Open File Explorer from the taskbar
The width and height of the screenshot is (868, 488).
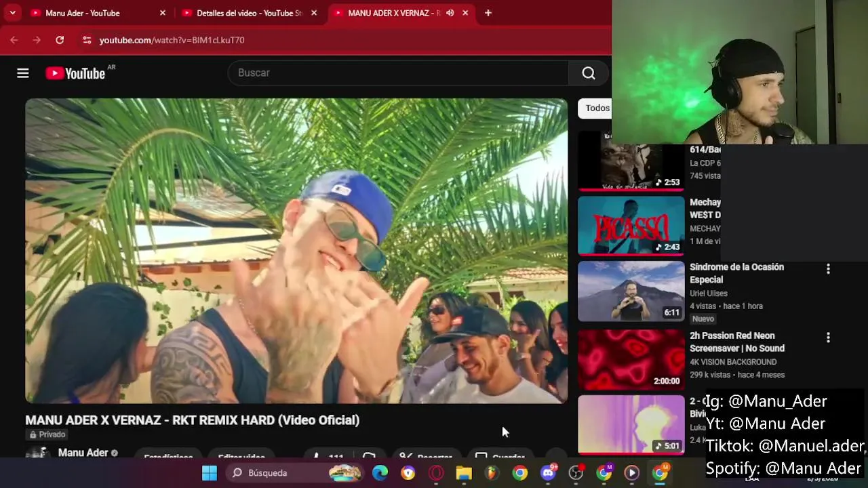click(x=464, y=473)
